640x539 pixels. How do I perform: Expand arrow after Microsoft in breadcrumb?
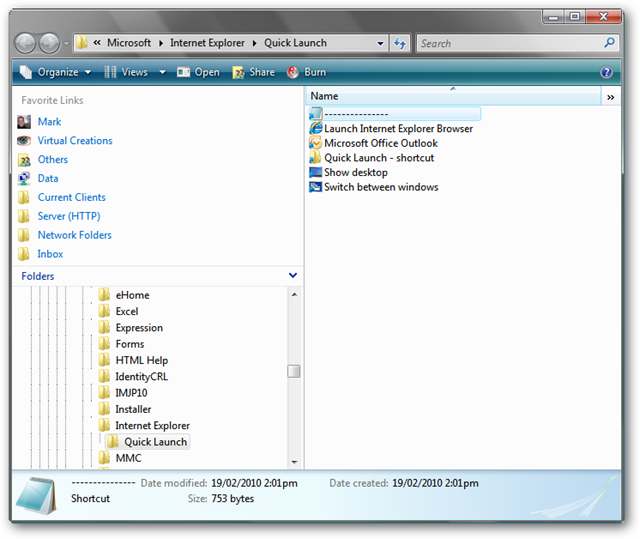click(161, 43)
